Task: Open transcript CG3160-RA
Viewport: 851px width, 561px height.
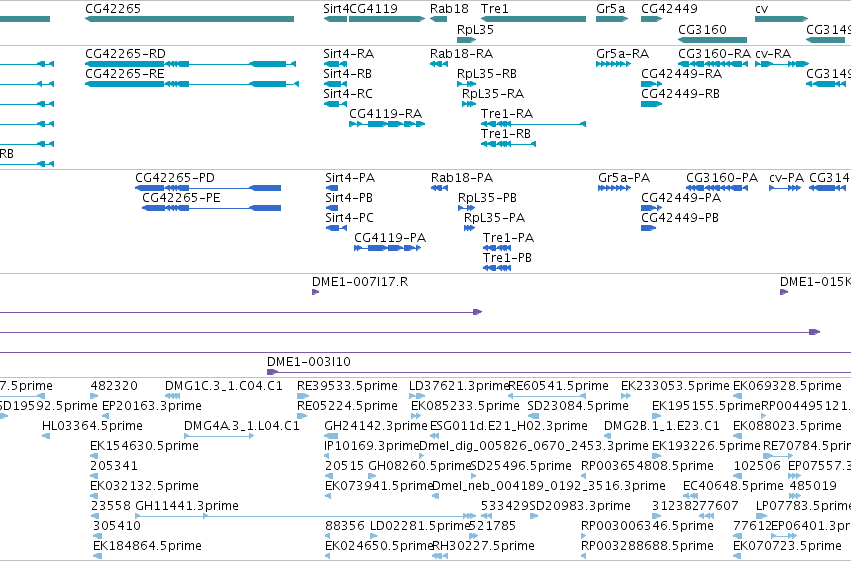Action: click(712, 64)
